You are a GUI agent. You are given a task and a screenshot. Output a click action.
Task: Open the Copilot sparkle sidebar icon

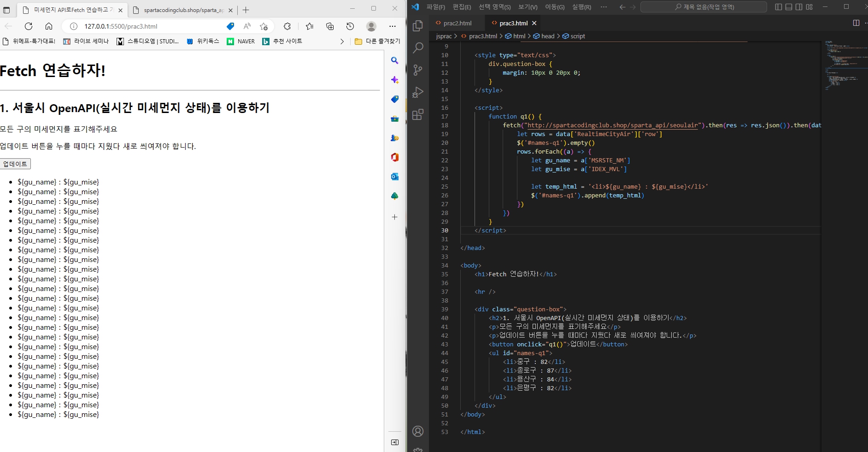point(395,80)
